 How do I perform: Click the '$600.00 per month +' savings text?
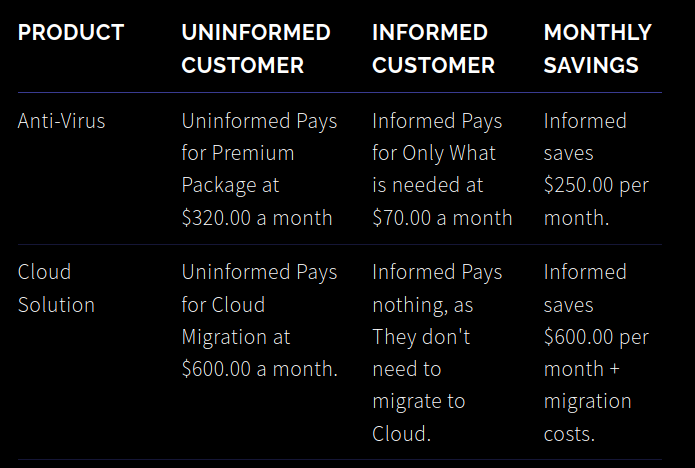pyautogui.click(x=596, y=353)
